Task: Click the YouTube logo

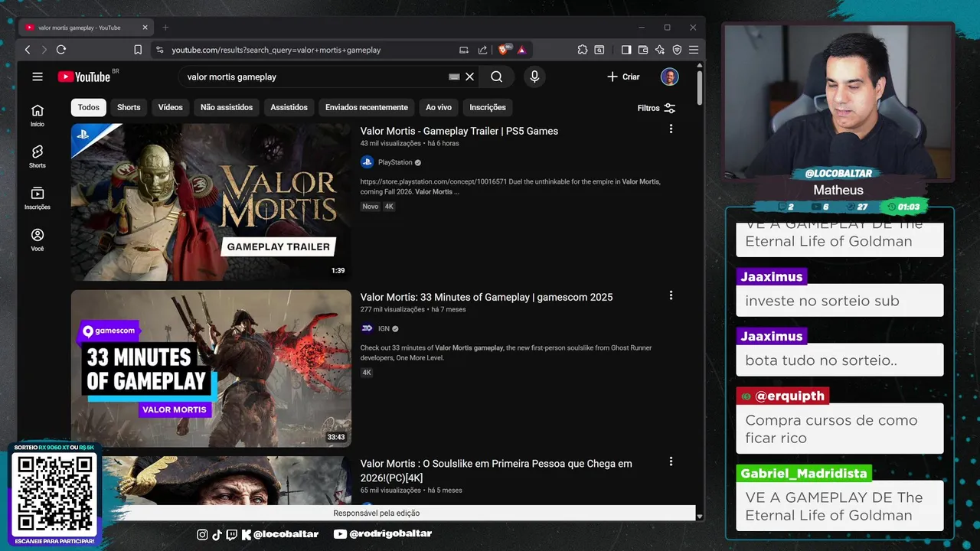Action: [x=84, y=77]
